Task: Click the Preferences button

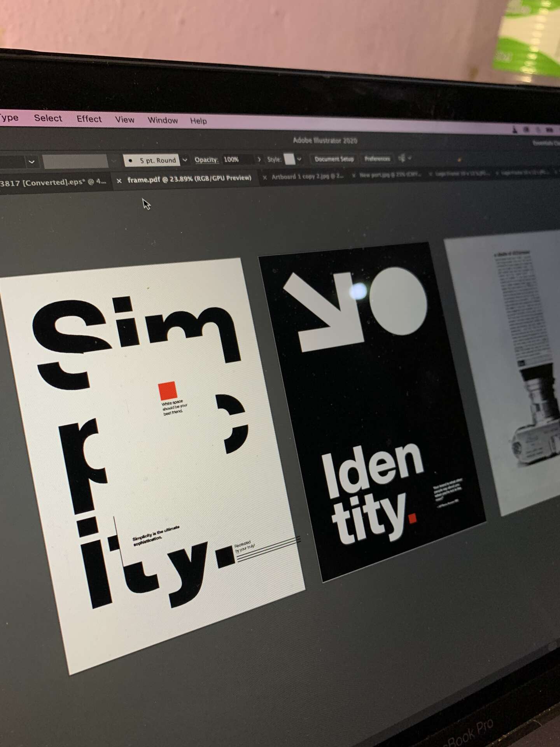Action: (x=377, y=158)
